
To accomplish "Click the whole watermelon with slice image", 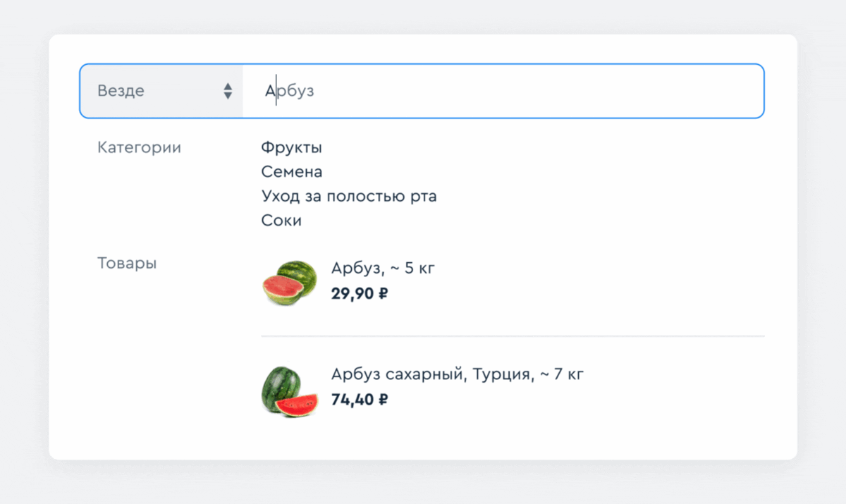I will tap(289, 391).
